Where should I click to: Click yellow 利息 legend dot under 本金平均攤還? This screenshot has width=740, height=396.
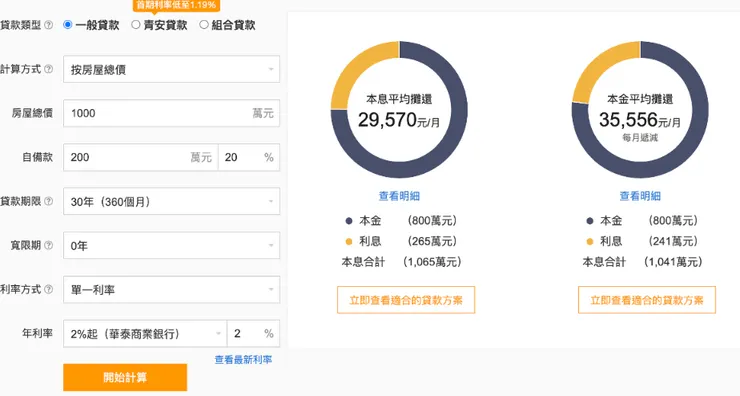tap(589, 241)
